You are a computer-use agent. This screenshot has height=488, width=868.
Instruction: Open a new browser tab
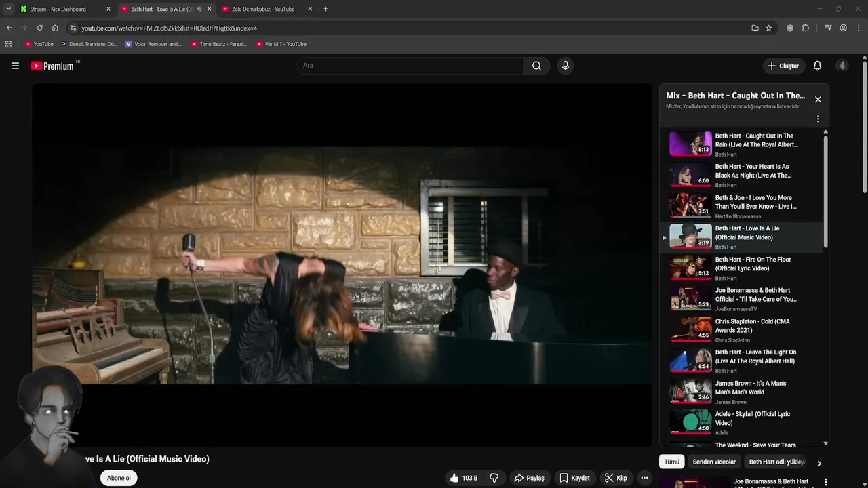pyautogui.click(x=325, y=9)
